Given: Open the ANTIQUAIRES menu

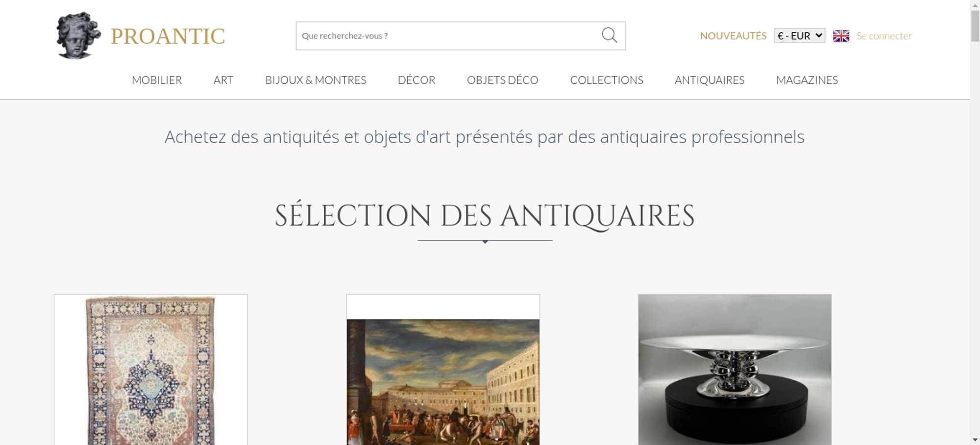Looking at the screenshot, I should point(710,80).
